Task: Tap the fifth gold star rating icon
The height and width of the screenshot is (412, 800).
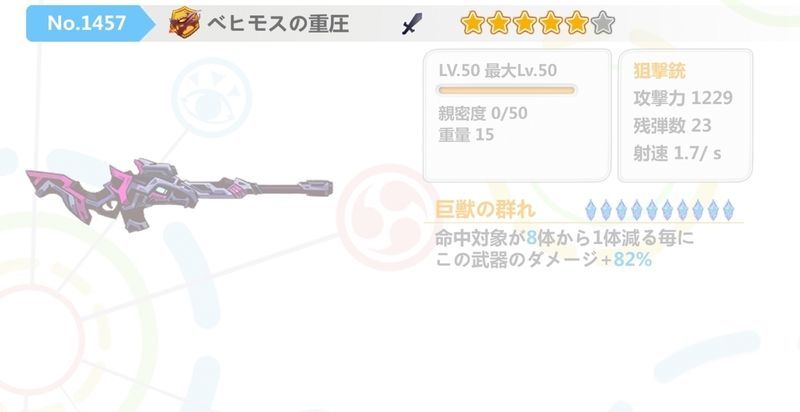Action: pos(576,23)
